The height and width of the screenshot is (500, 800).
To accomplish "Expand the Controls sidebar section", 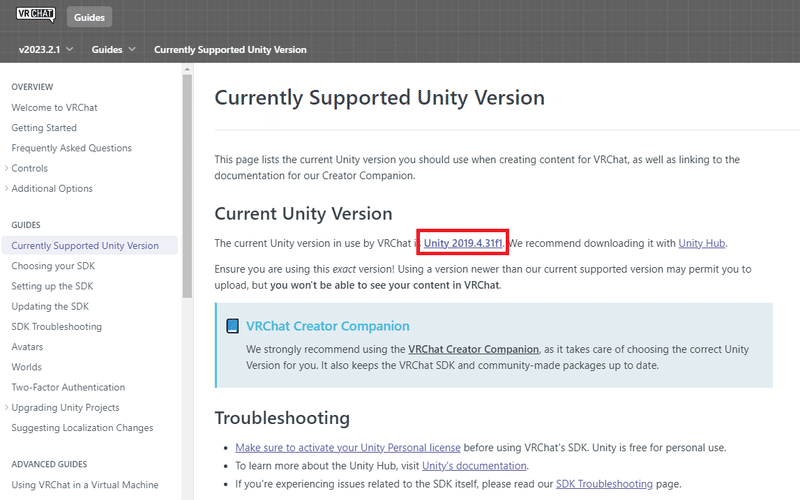I will pyautogui.click(x=7, y=168).
